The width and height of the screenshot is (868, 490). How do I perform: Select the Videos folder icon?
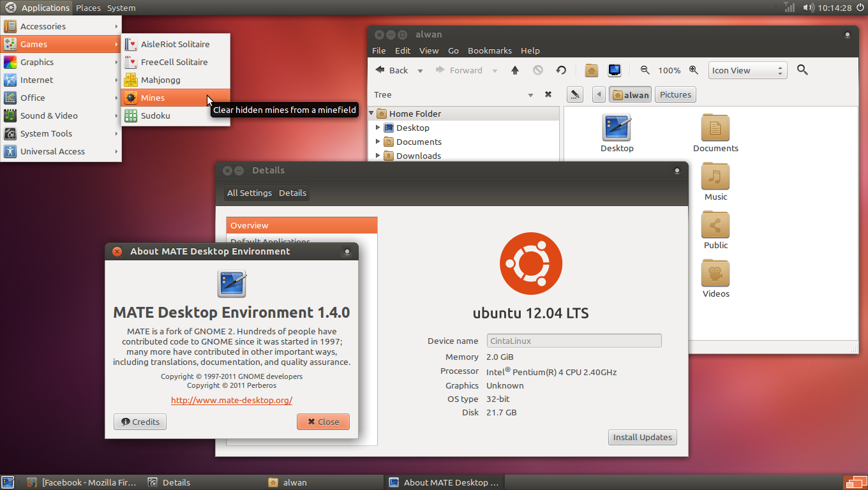click(715, 279)
